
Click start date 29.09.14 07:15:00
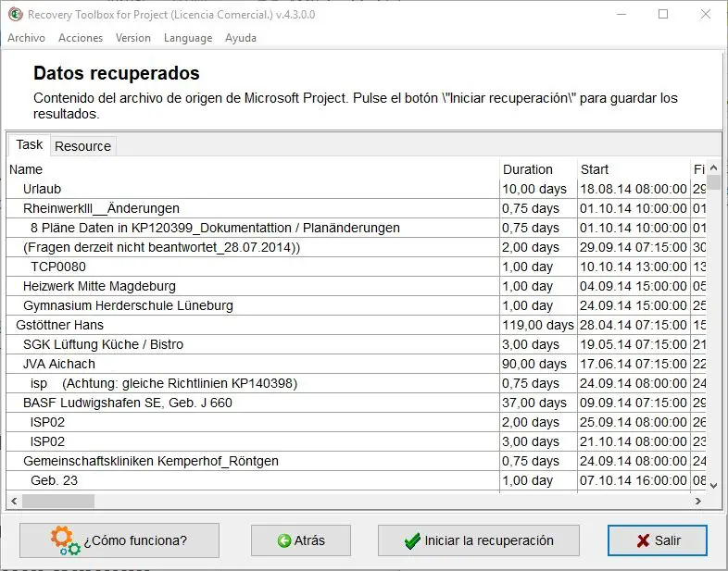pyautogui.click(x=634, y=247)
